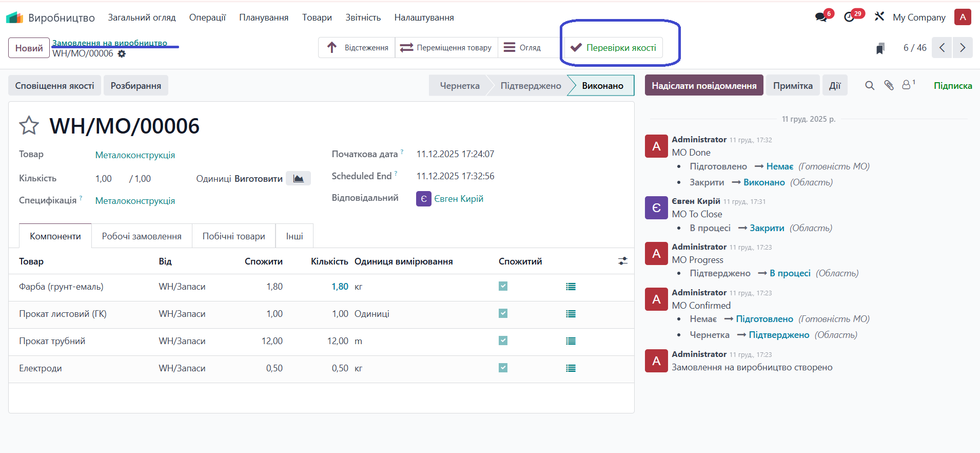Open column options adjuster in components table

tap(622, 261)
